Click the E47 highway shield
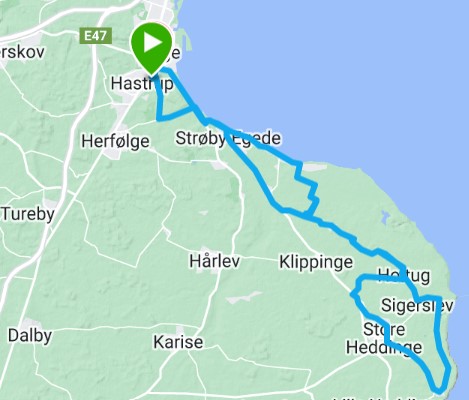The image size is (469, 400). tap(96, 36)
